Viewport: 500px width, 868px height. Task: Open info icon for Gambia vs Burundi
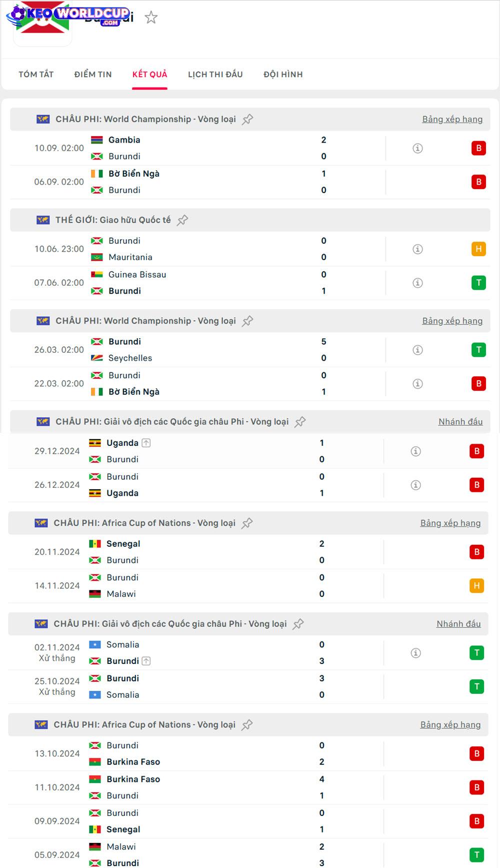[x=417, y=148]
